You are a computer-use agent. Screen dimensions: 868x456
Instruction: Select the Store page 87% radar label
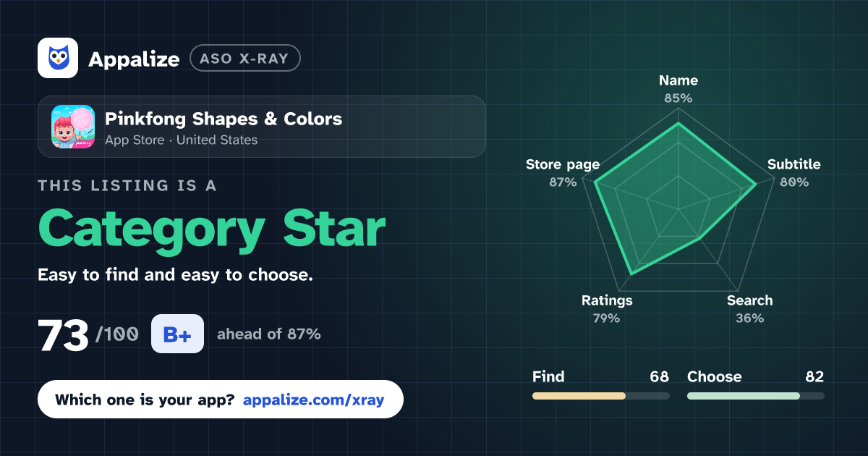563,173
